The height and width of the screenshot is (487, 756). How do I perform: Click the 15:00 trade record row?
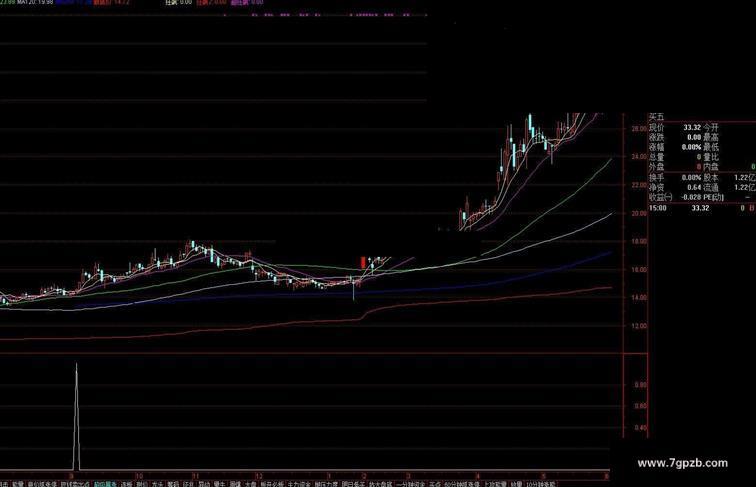[702, 208]
